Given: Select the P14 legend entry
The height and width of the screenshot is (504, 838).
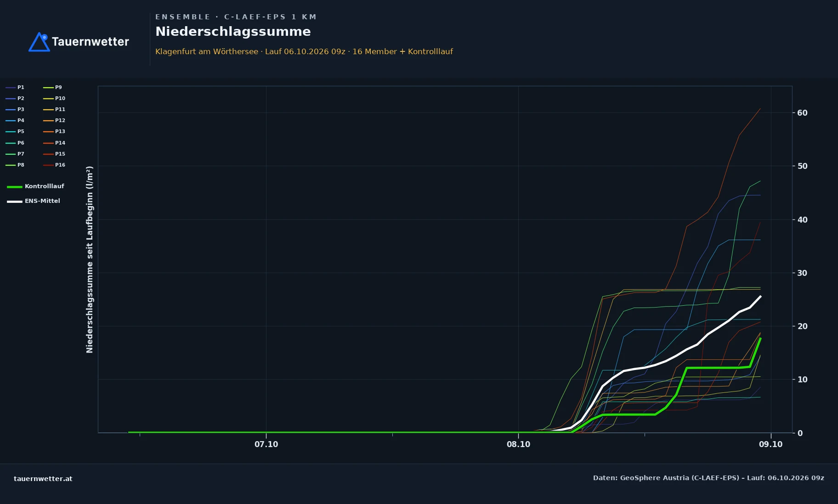Looking at the screenshot, I should pos(54,143).
